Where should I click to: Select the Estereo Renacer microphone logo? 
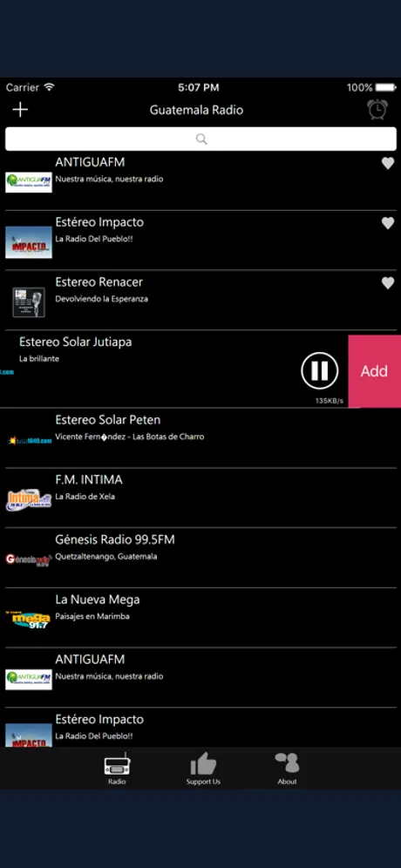(29, 302)
